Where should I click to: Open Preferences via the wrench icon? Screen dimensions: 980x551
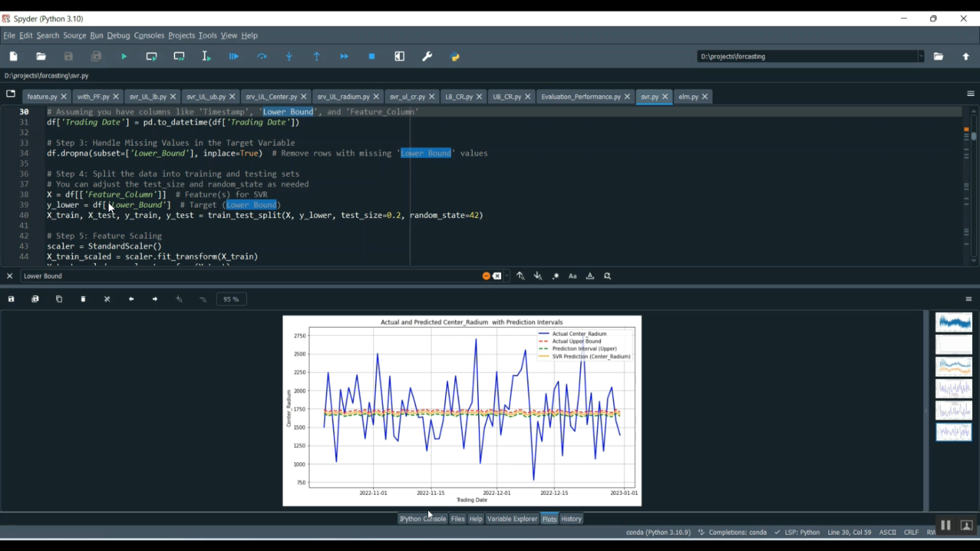pos(427,57)
